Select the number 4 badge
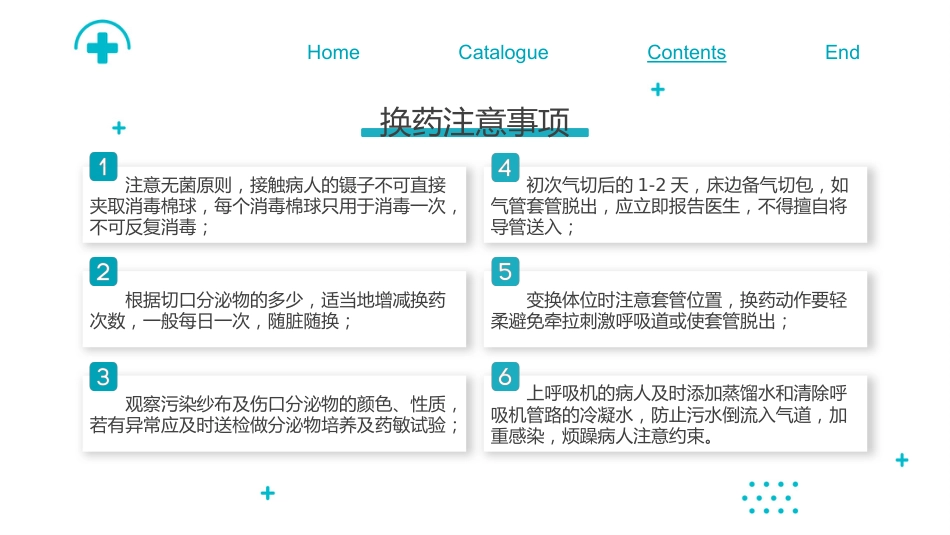Image resolution: width=950 pixels, height=535 pixels. (505, 167)
